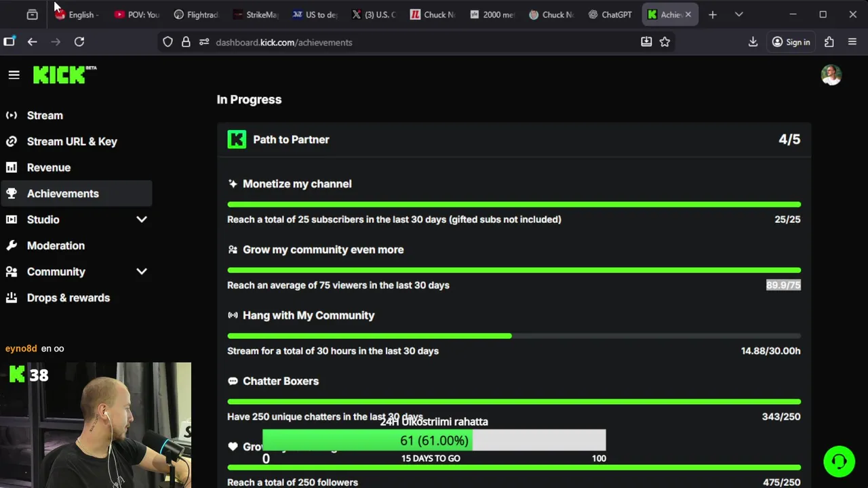Go to Stream page

point(45,115)
